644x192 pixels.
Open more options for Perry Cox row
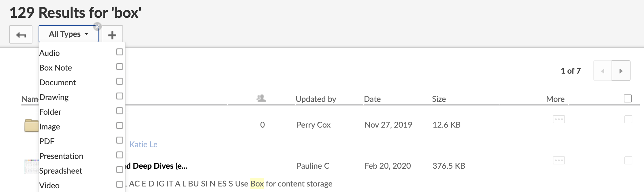(559, 119)
